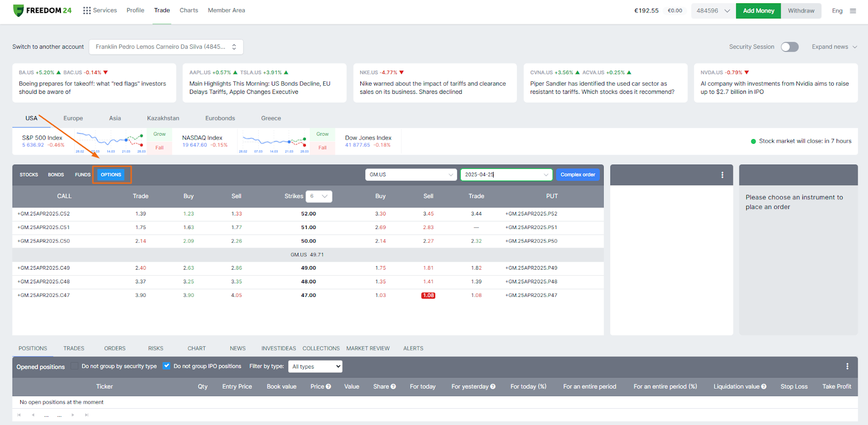Expand the account number 484596 dropdown

coord(713,11)
